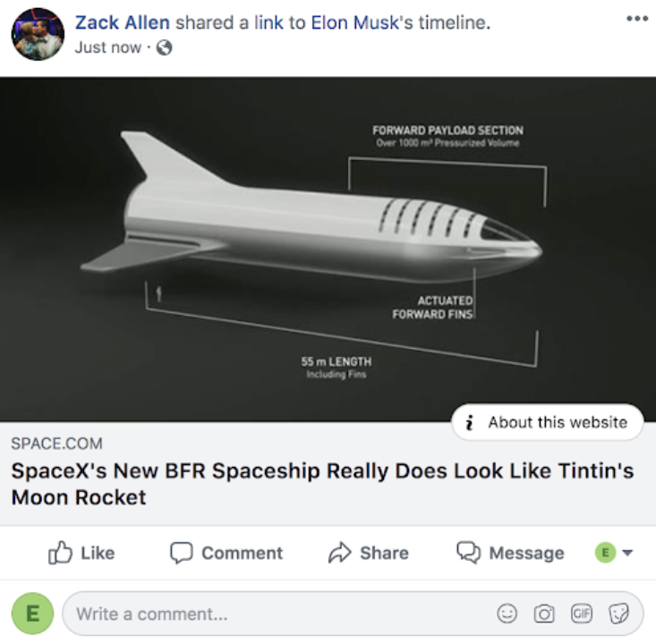Open the sticker picker icon
Viewport: 656px width, 644px height.
point(618,614)
